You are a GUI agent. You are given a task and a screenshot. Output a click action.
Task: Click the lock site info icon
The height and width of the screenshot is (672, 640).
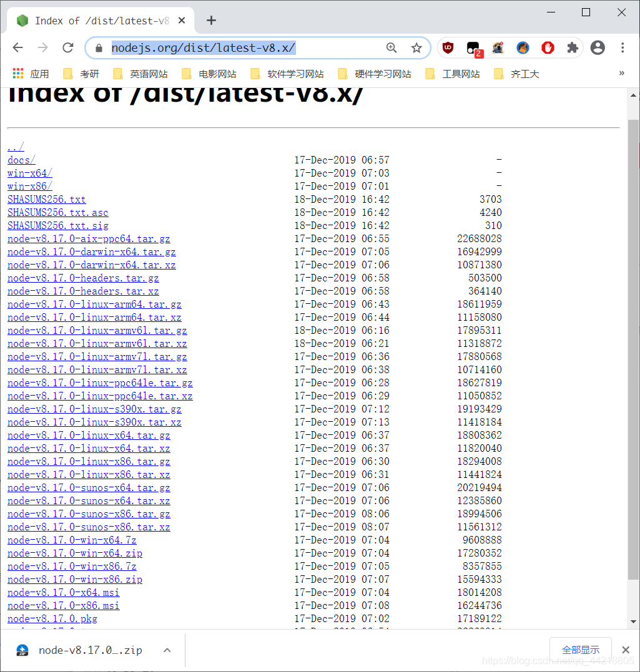[99, 48]
